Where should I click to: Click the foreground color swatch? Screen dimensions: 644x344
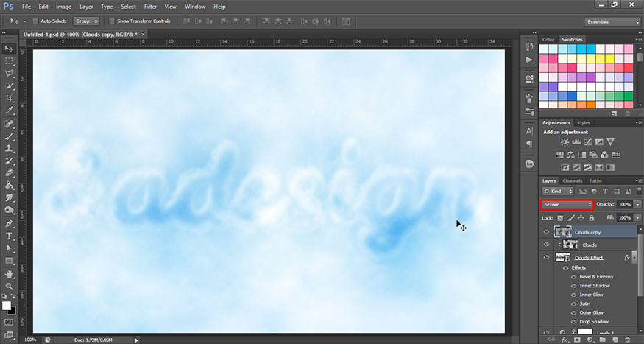point(7,304)
